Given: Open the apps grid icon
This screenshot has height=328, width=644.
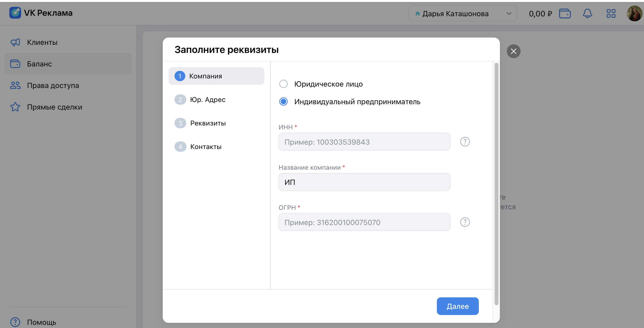Looking at the screenshot, I should tap(611, 13).
